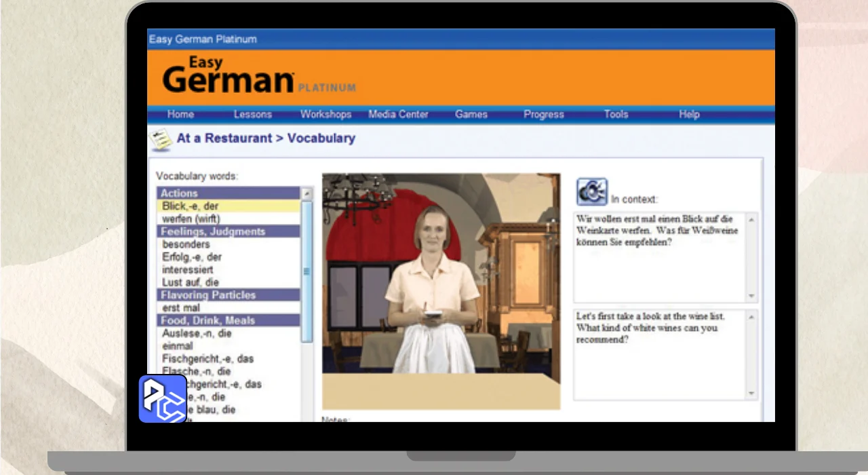Click scroll down arrow in English translation box
Screen dimensions: 868x475
click(751, 394)
